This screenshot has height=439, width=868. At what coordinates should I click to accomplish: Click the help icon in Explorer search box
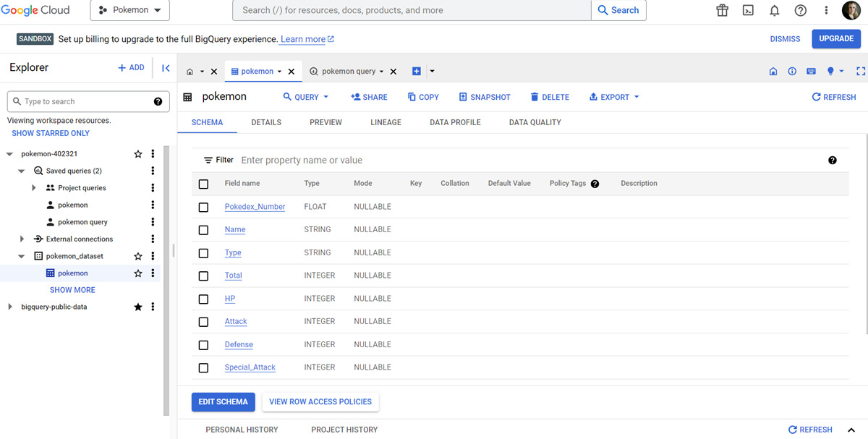(x=158, y=101)
